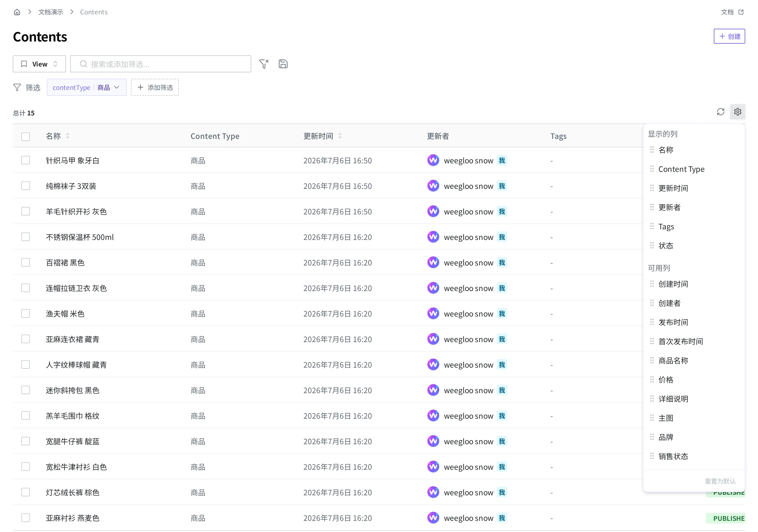Click PUBLISHED badge in 亚麻衬衫 燕麦色 row
The width and height of the screenshot is (758, 532).
pyautogui.click(x=726, y=518)
